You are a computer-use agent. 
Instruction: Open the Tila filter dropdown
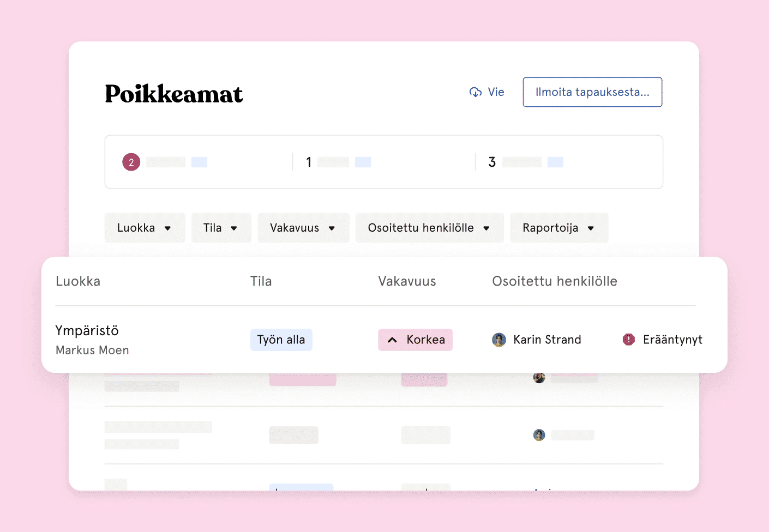(x=221, y=228)
